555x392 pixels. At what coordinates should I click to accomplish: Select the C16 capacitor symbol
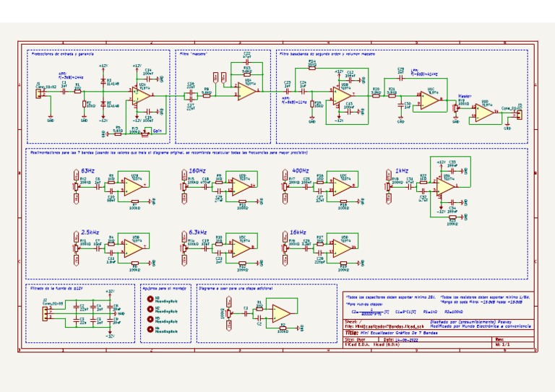point(191,93)
